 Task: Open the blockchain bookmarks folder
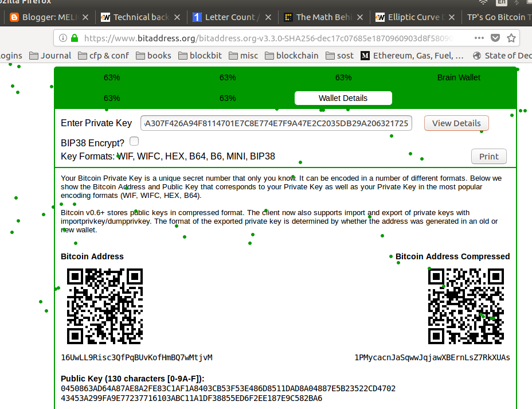[x=292, y=55]
